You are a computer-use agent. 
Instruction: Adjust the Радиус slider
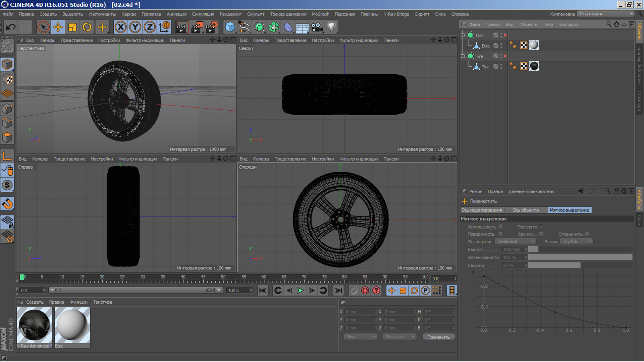pyautogui.click(x=580, y=249)
